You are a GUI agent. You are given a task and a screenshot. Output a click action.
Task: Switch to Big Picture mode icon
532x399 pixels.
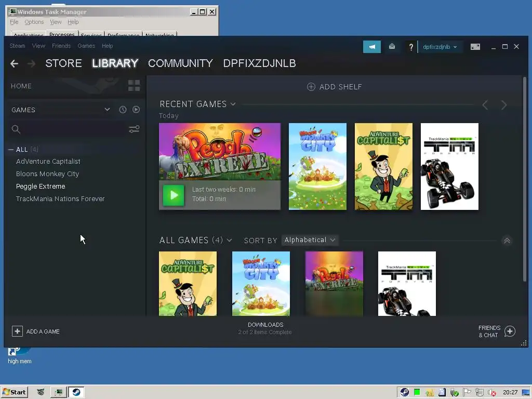475,47
